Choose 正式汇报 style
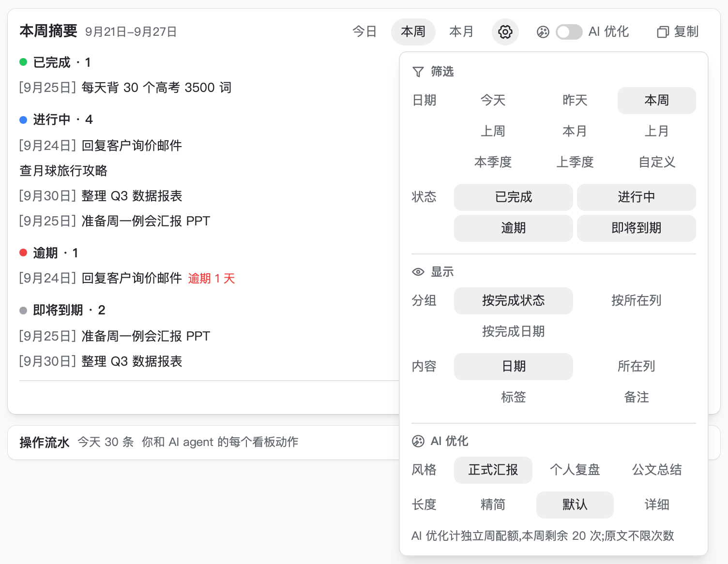 point(493,470)
